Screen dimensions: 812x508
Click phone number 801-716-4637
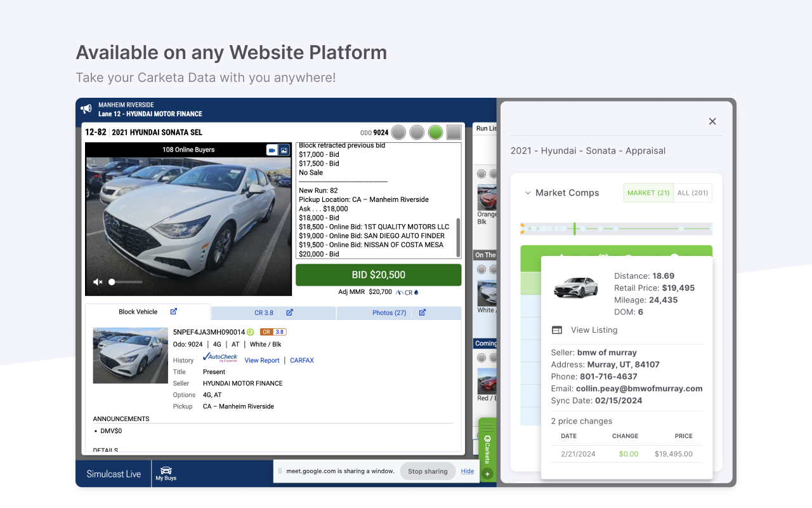pyautogui.click(x=608, y=377)
